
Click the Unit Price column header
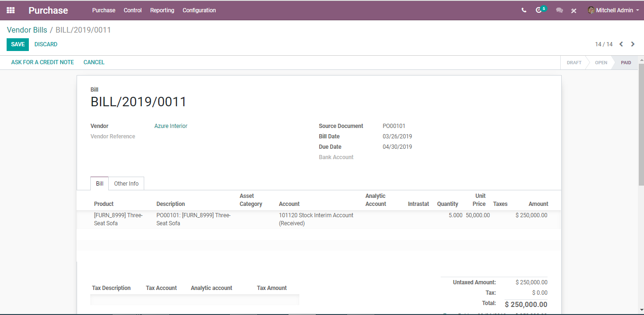(479, 200)
